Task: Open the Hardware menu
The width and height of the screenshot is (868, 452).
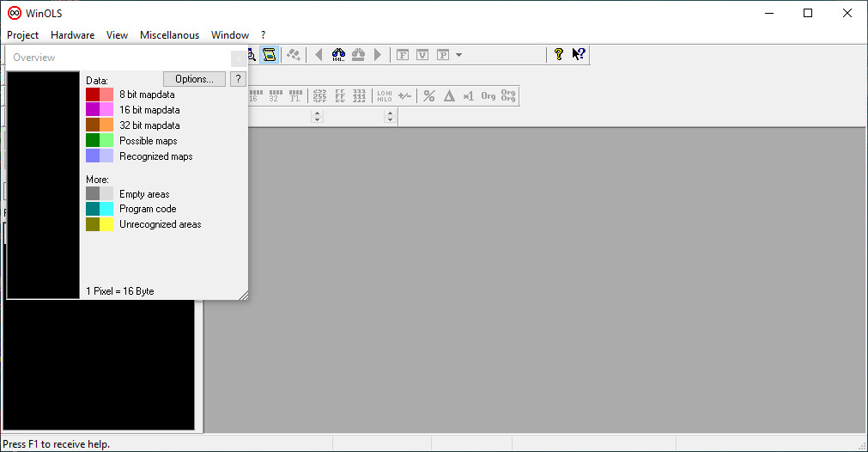Action: pos(73,35)
